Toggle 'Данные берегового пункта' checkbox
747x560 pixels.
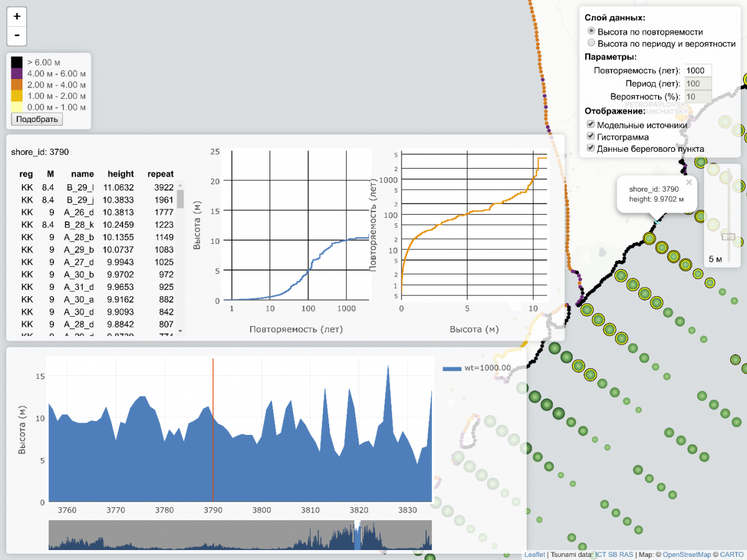pos(591,148)
